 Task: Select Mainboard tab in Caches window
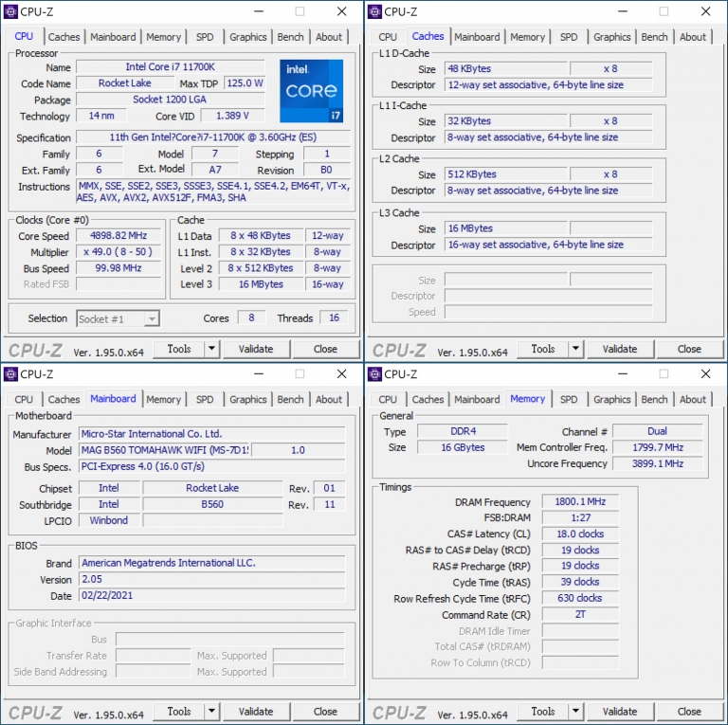coord(477,37)
